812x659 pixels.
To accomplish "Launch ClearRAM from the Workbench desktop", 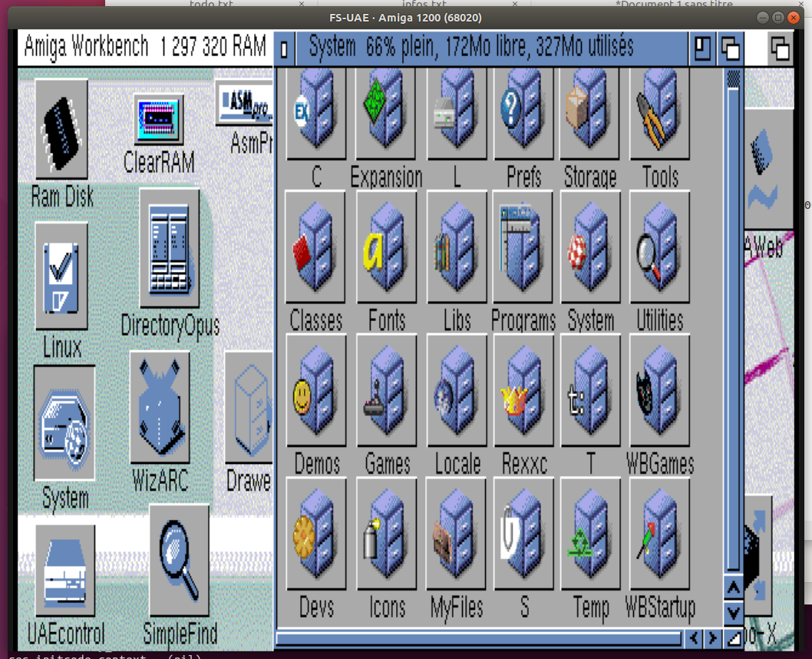I will point(159,119).
